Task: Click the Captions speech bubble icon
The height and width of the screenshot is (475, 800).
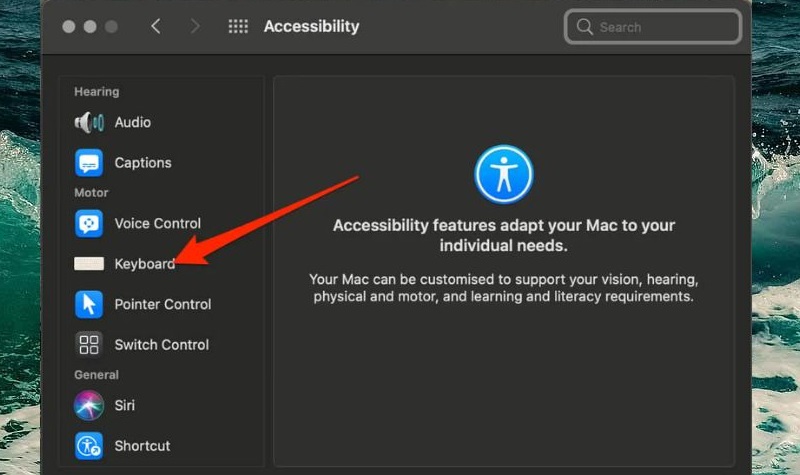Action: 89,162
